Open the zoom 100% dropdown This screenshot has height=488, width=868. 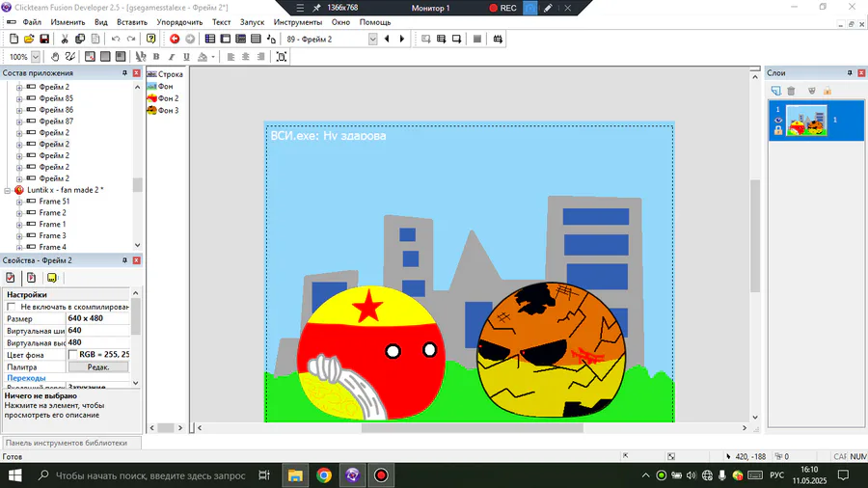36,57
